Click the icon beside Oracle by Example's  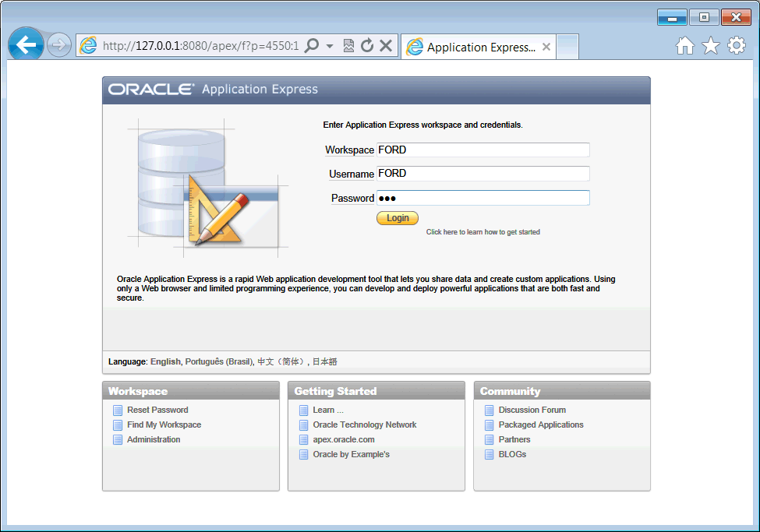[x=303, y=454]
